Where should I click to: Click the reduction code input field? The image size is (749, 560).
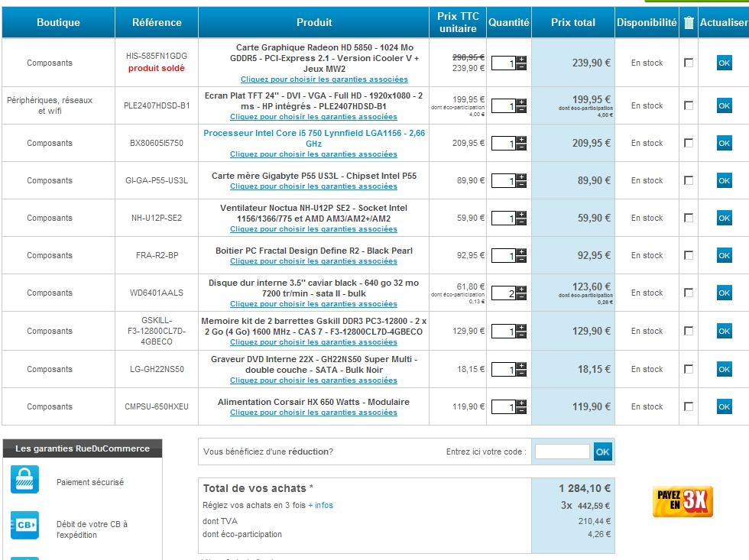562,452
